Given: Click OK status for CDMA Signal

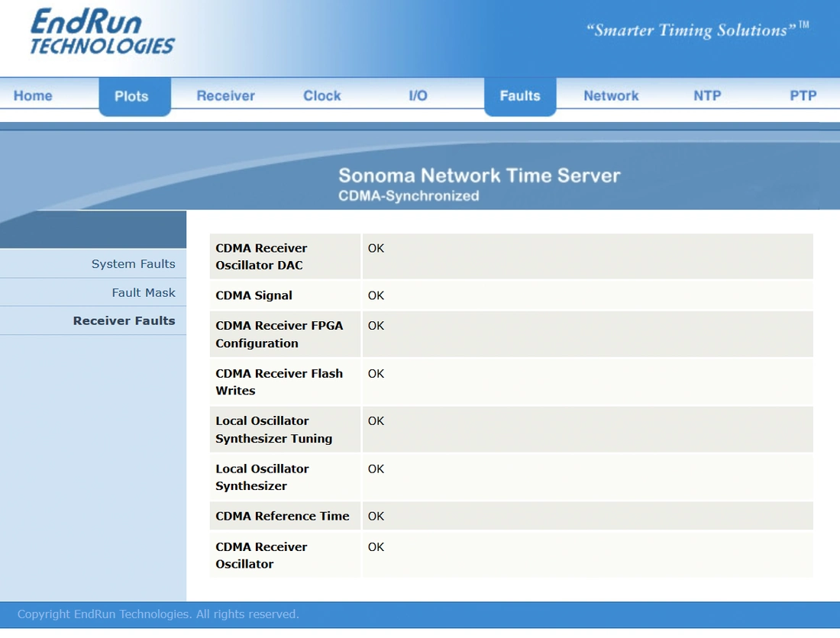Looking at the screenshot, I should coord(376,295).
